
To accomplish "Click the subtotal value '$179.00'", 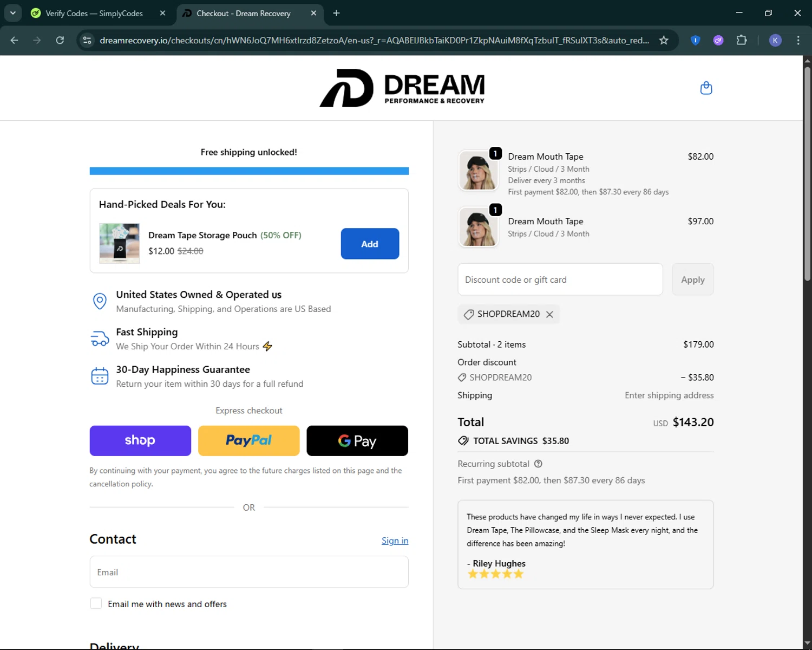I will [698, 344].
